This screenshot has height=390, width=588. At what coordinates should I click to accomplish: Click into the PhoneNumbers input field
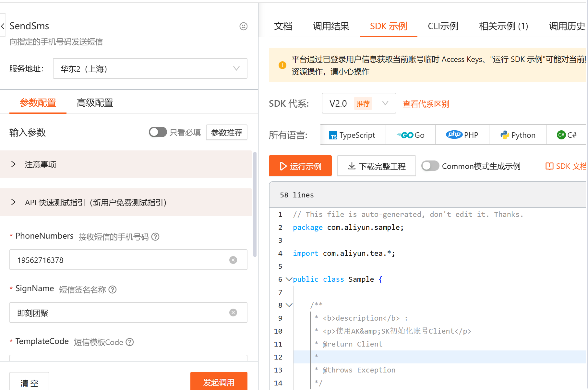pyautogui.click(x=128, y=260)
